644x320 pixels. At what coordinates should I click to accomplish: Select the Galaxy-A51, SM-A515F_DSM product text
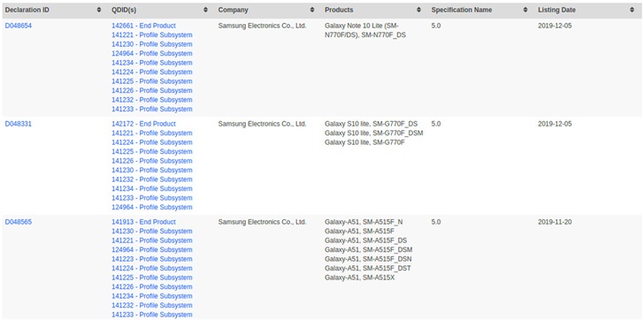click(368, 249)
